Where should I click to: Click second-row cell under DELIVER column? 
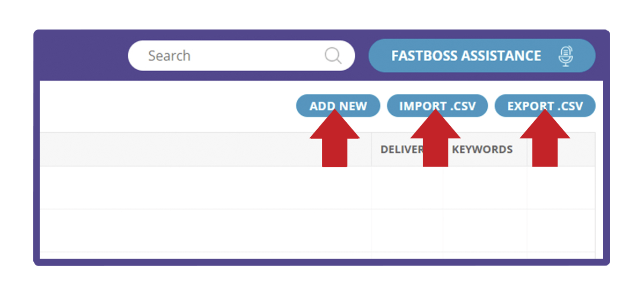tap(407, 231)
